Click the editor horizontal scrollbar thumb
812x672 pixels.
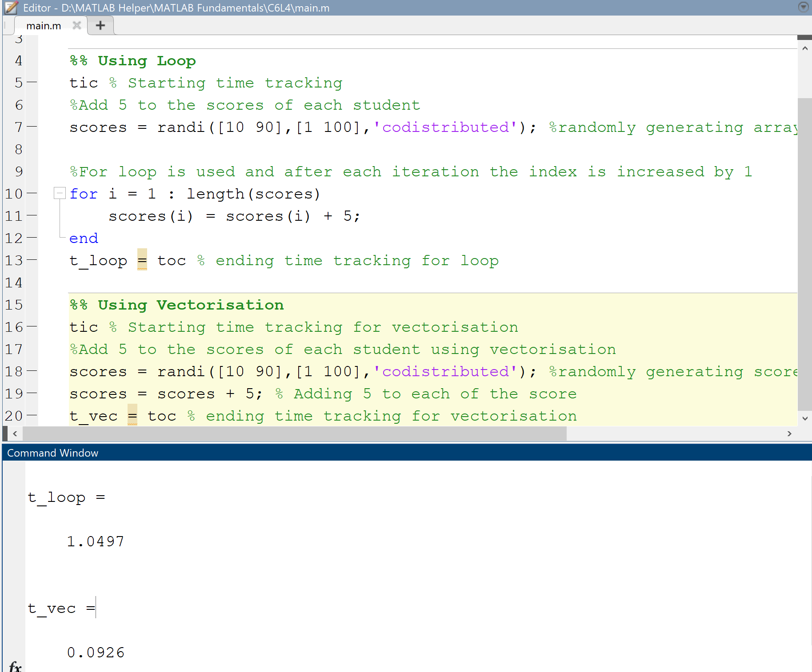[295, 433]
